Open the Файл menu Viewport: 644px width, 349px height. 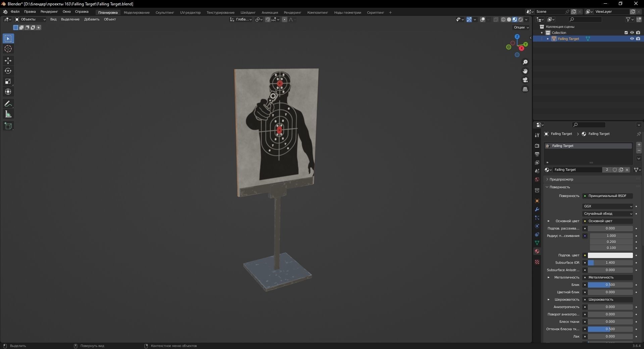tap(15, 12)
